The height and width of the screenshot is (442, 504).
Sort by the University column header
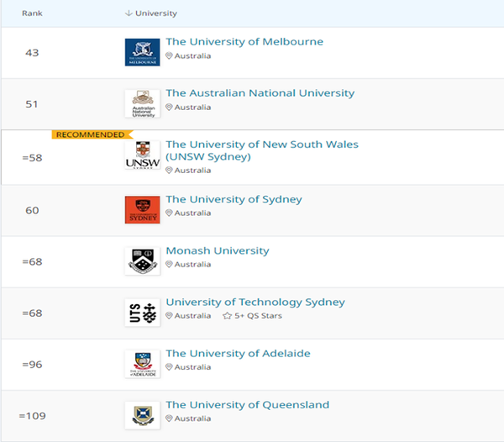click(x=155, y=13)
